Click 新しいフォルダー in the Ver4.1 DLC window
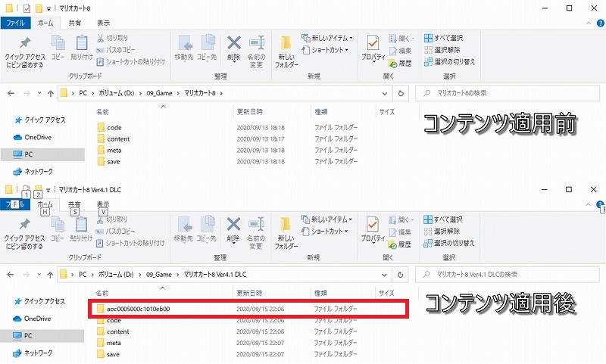This screenshot has height=364, width=606. pos(286,233)
